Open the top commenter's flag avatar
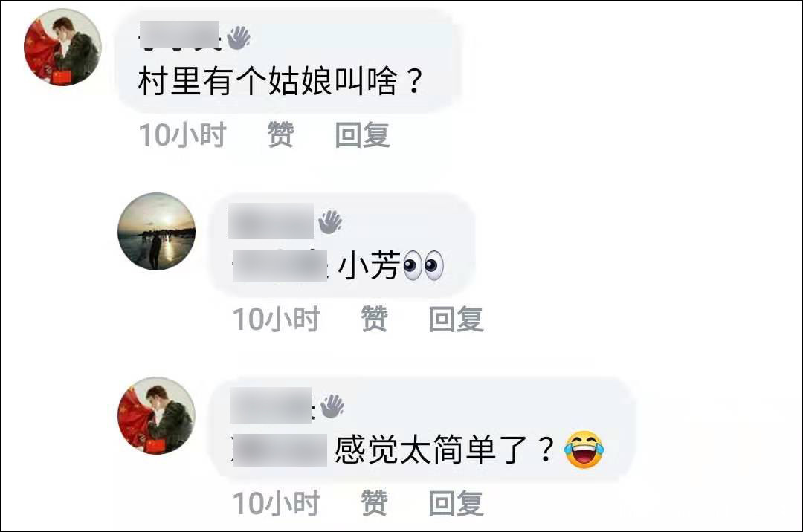Image resolution: width=803 pixels, height=532 pixels. pyautogui.click(x=62, y=47)
